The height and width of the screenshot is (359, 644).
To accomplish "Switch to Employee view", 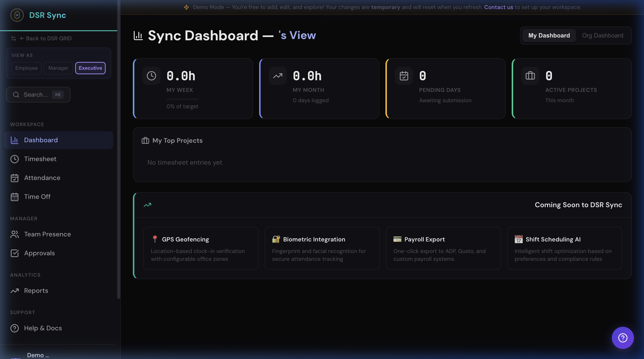I will tap(26, 68).
